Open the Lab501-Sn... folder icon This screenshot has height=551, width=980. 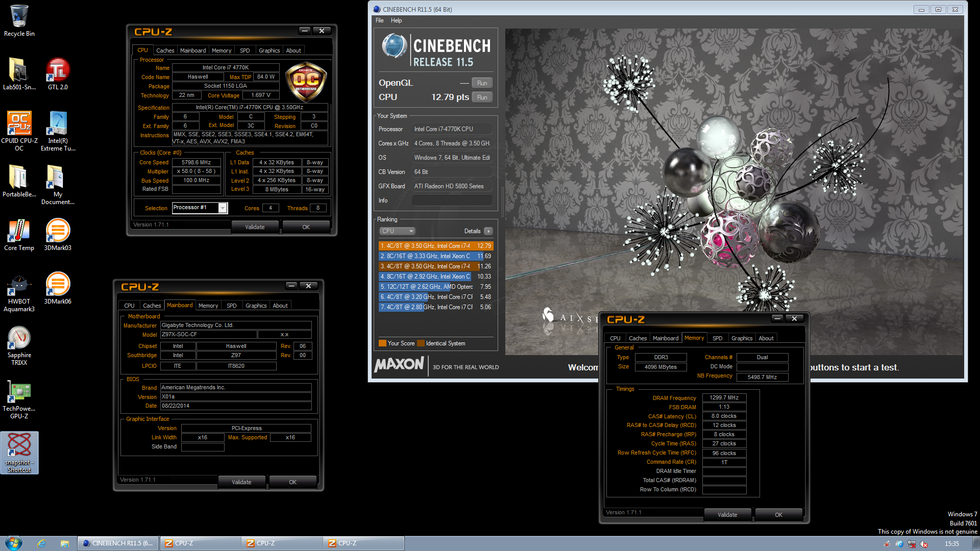pyautogui.click(x=19, y=74)
